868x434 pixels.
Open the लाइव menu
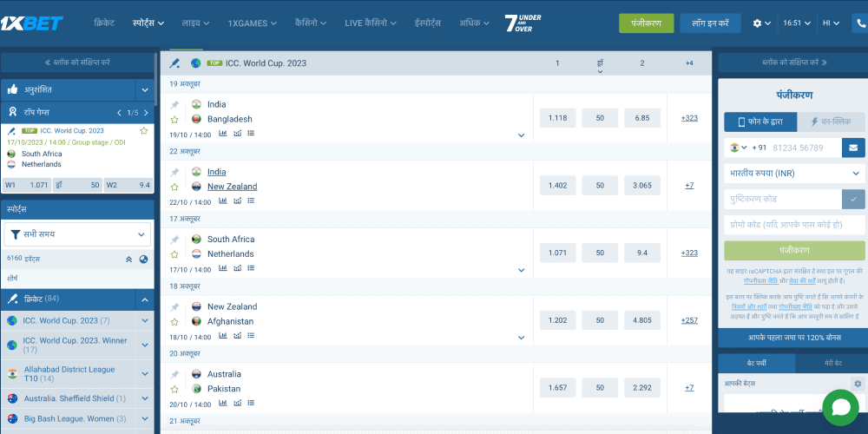pos(195,23)
